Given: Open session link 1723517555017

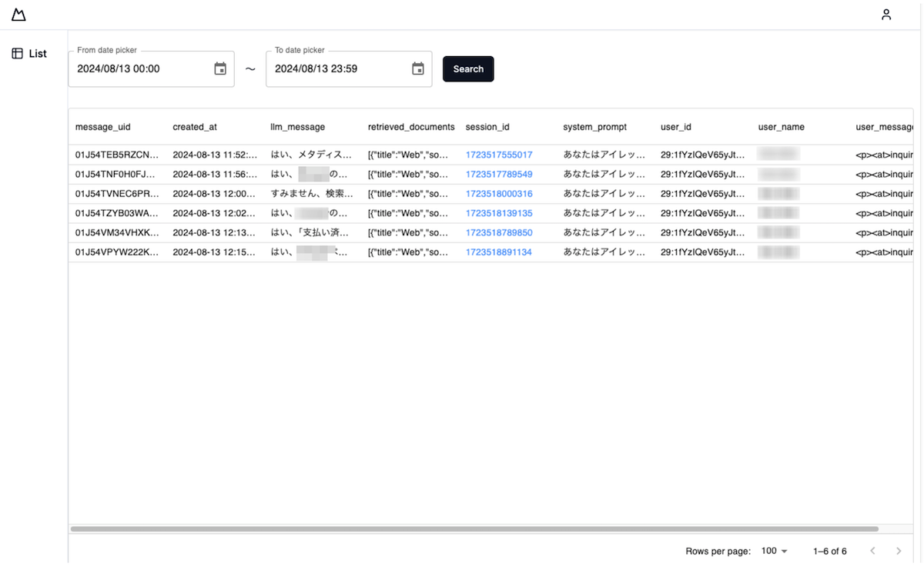Looking at the screenshot, I should 498,155.
